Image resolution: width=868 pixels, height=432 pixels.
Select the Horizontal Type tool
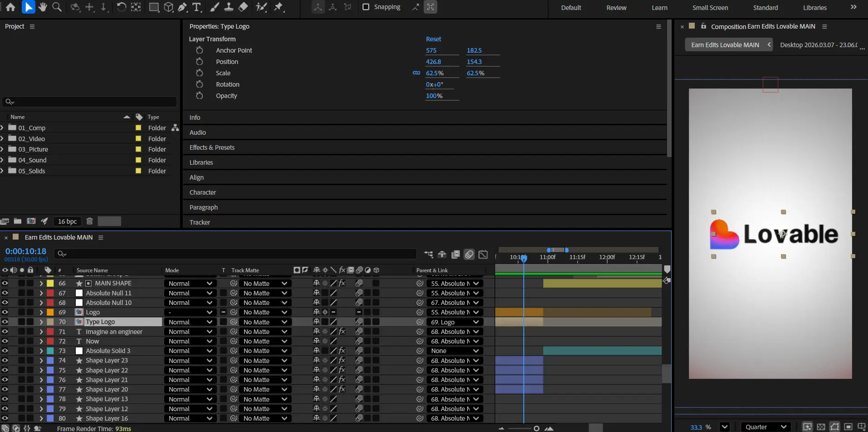point(196,7)
